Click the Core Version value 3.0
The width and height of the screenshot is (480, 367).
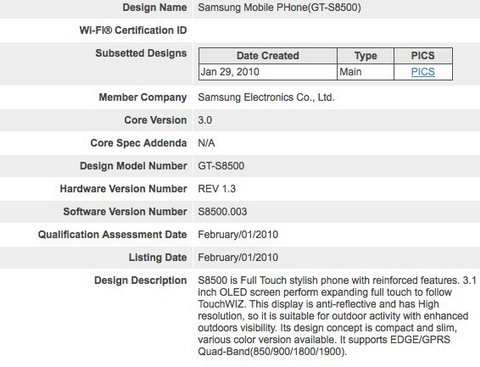[205, 120]
